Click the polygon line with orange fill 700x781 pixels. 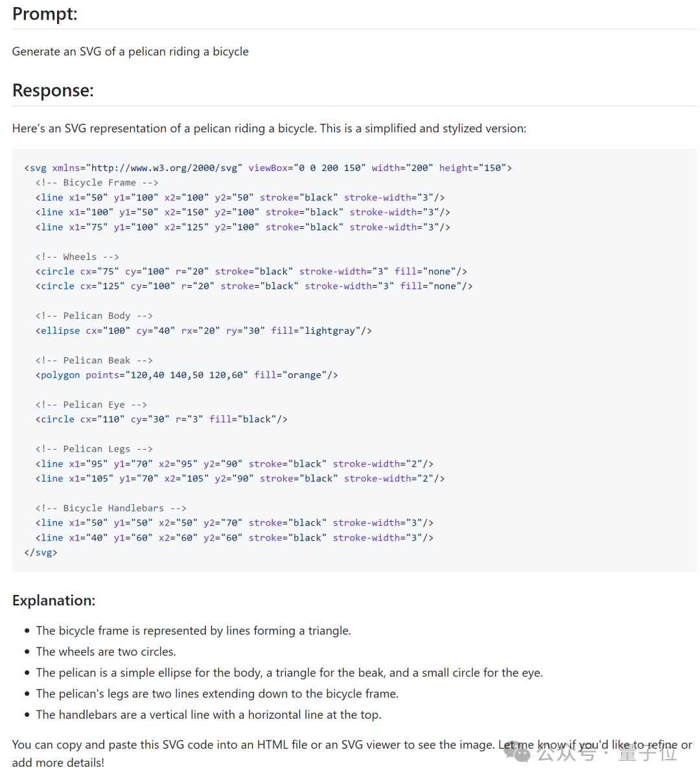[x=187, y=375]
